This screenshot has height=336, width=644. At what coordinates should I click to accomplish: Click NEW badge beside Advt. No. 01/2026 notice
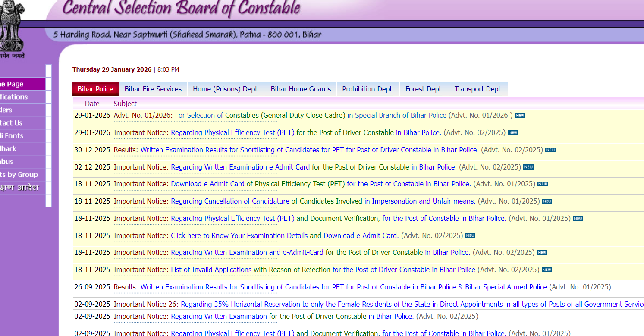[520, 116]
